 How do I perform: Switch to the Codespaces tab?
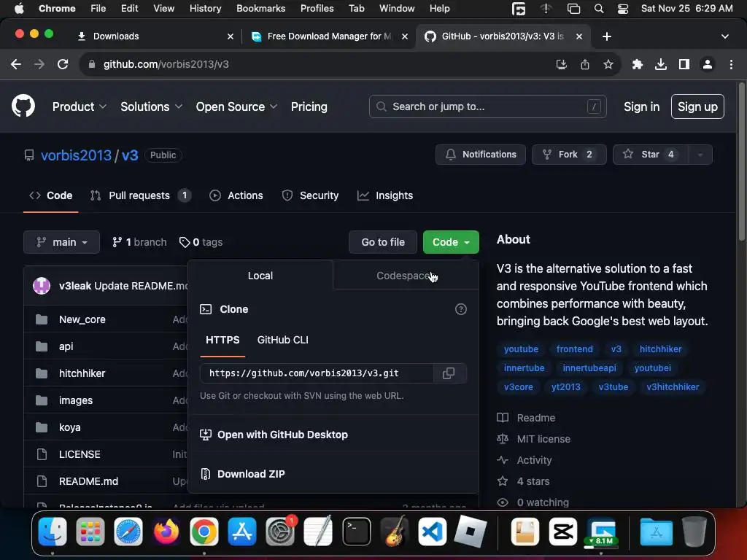pyautogui.click(x=406, y=276)
